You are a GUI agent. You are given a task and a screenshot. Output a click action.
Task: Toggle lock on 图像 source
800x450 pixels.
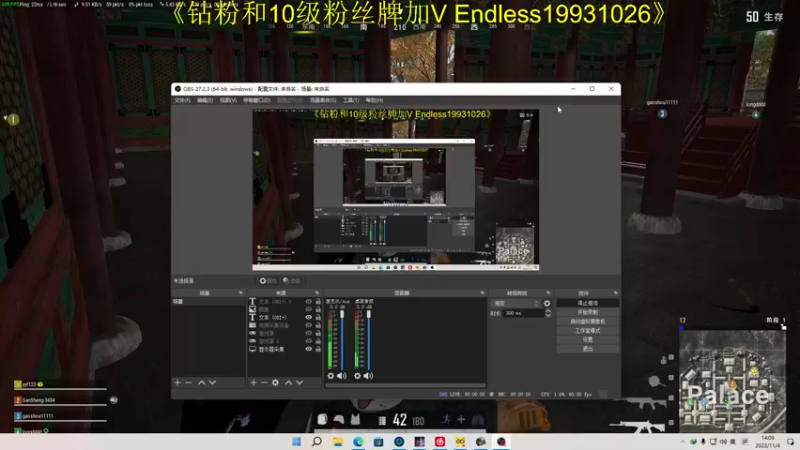coord(318,309)
